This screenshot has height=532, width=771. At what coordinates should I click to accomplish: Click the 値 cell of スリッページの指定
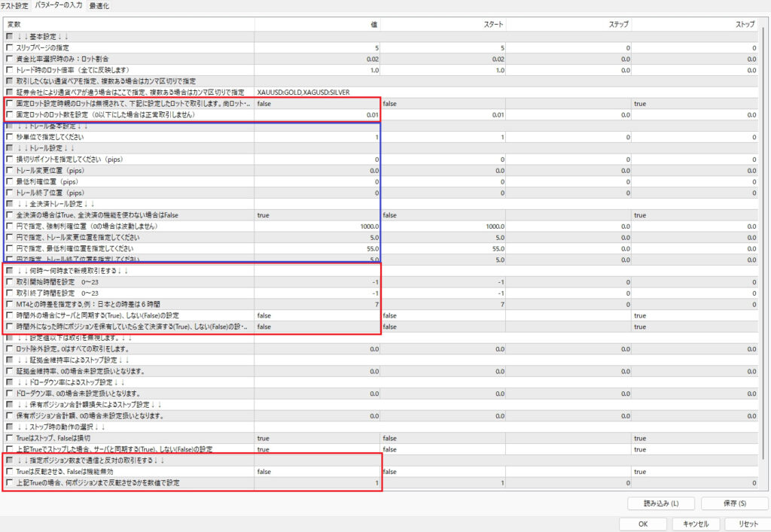point(317,47)
